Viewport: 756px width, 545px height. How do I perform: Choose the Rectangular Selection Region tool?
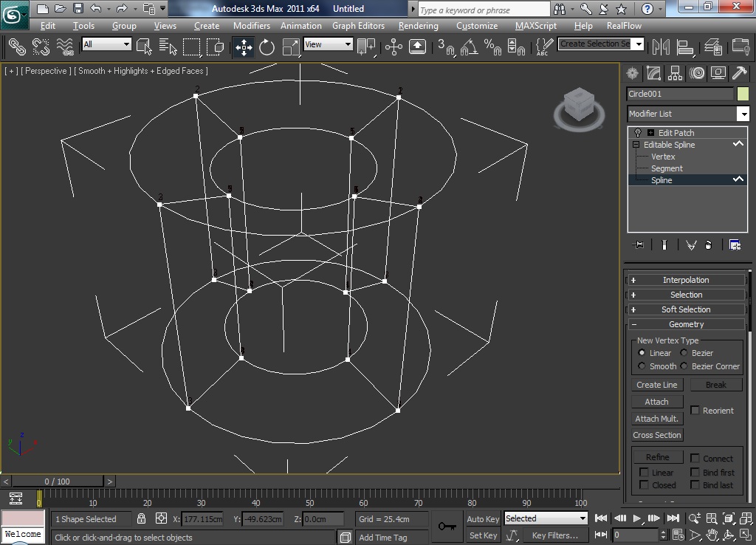click(x=191, y=47)
